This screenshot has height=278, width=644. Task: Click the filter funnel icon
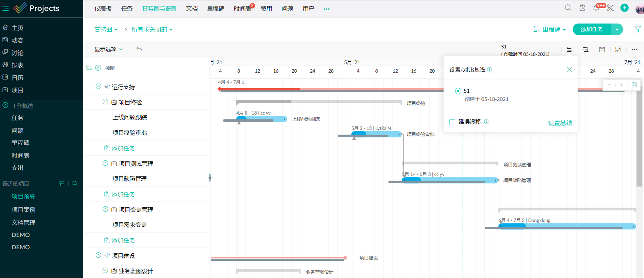coord(637,29)
